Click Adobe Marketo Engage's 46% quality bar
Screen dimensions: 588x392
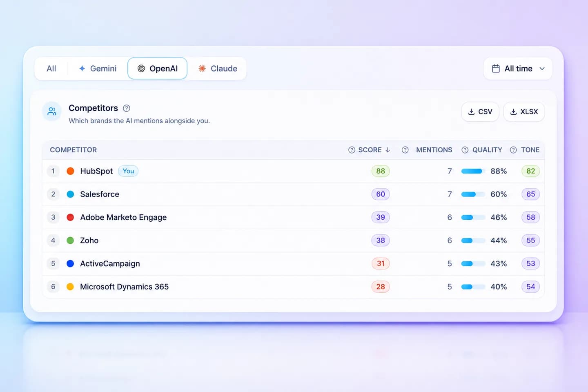coord(473,217)
